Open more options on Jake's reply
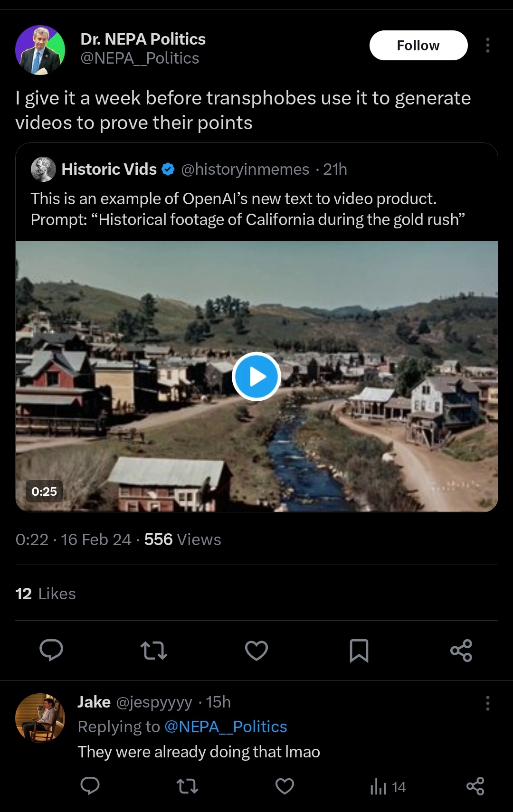The height and width of the screenshot is (812, 513). pos(487,703)
